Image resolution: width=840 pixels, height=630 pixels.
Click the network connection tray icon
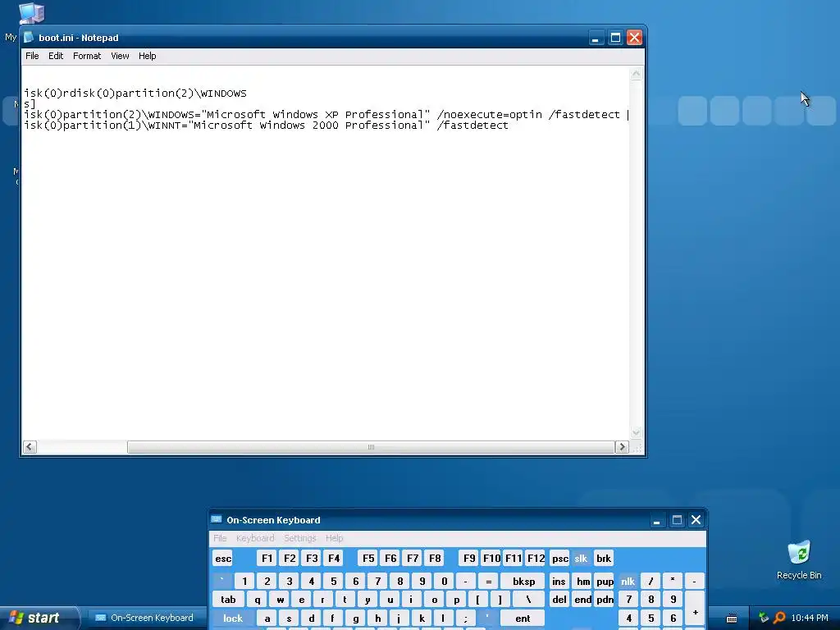tap(764, 618)
